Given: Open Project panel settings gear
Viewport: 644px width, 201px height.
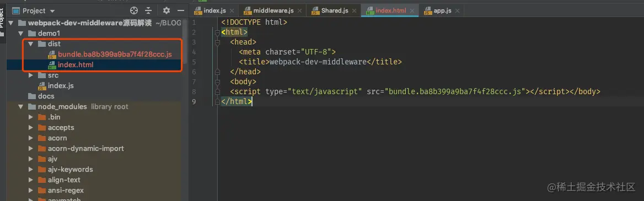Looking at the screenshot, I should (167, 10).
